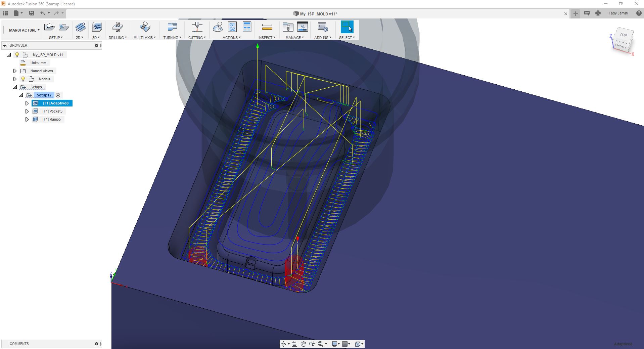
Task: Open the new design tab plus button
Action: tap(576, 13)
